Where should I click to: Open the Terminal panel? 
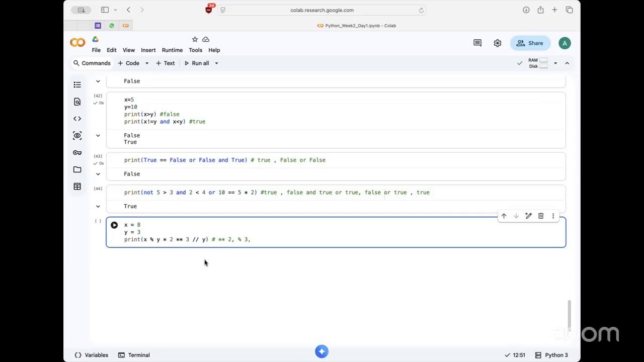[134, 355]
